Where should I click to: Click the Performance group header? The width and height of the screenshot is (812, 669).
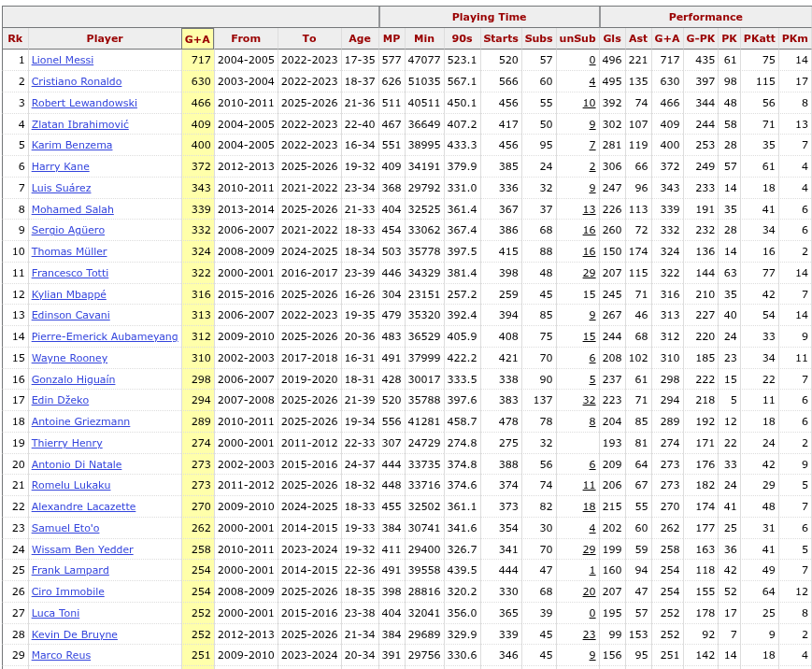click(x=705, y=17)
